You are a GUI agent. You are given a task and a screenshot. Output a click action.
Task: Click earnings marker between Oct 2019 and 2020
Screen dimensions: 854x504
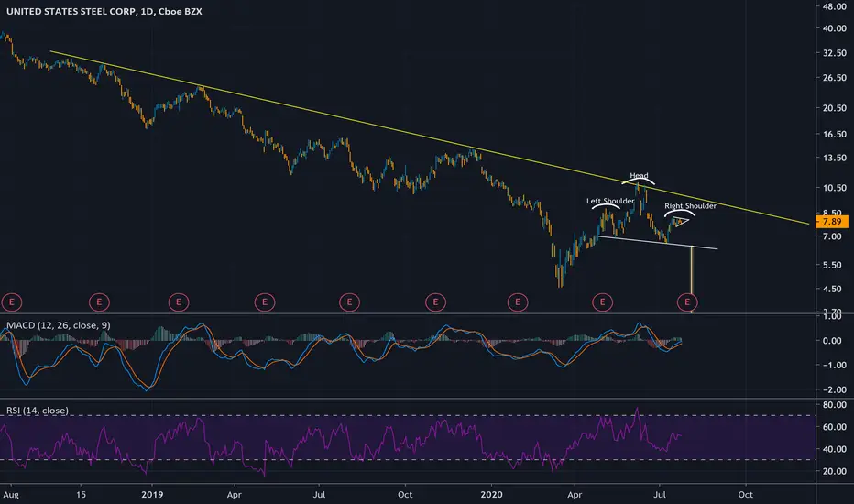[436, 301]
